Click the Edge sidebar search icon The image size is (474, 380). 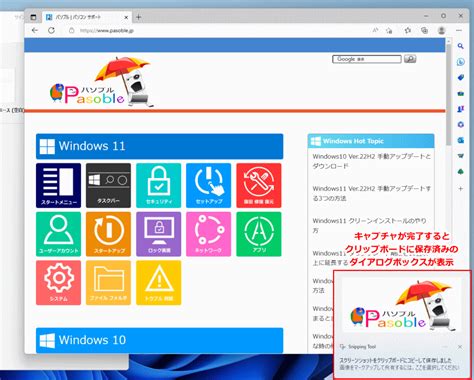coord(461,46)
